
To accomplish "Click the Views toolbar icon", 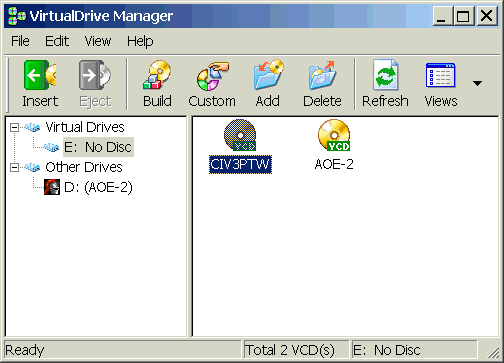I will [x=440, y=75].
